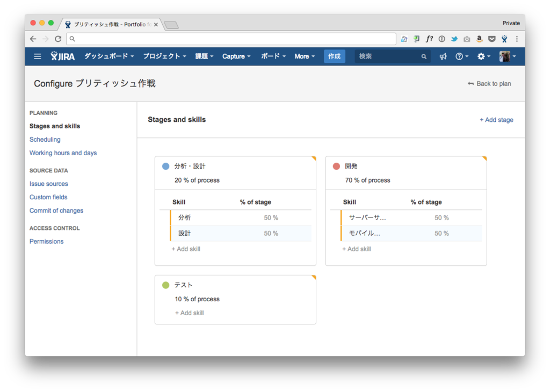Expand the ボード dropdown menu

[273, 56]
